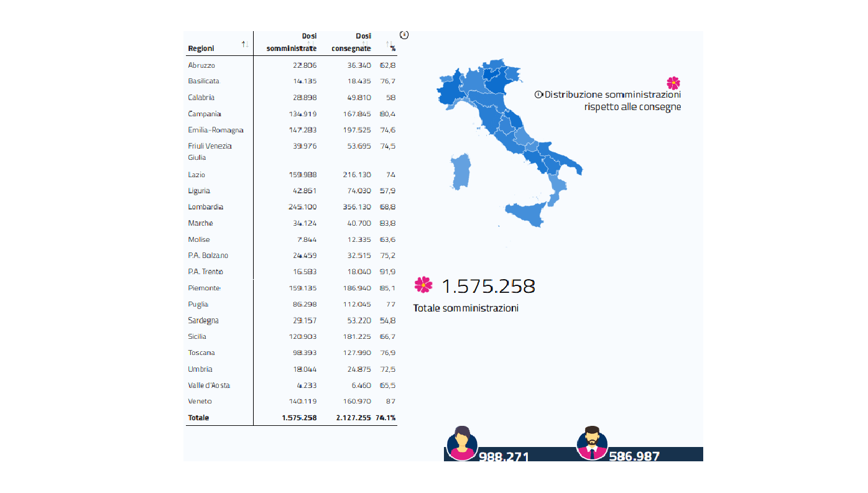Viewport: 868px width, 493px height.
Task: Click the female avatar icon beside 988.271
Action: click(462, 443)
